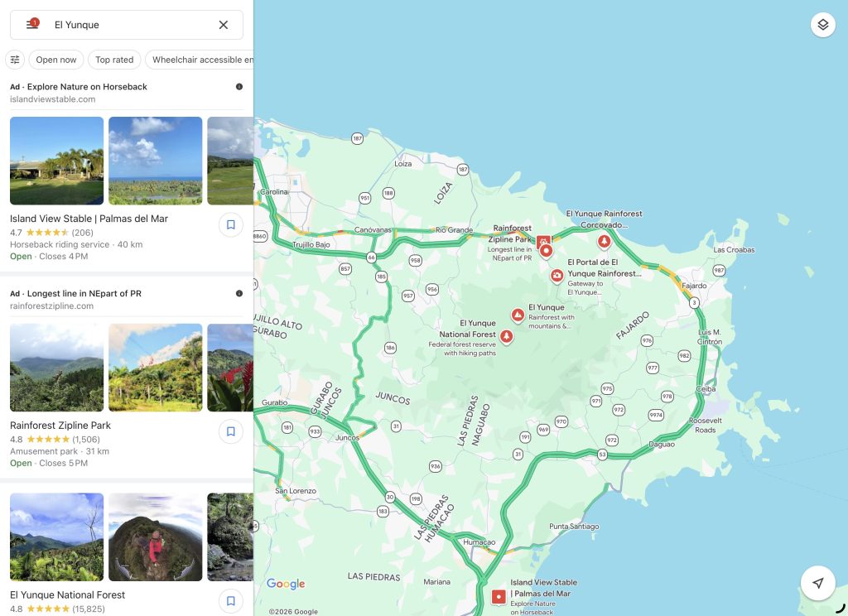Viewport: 848px width, 616px height.
Task: Open the map layers button
Action: pyautogui.click(x=822, y=25)
